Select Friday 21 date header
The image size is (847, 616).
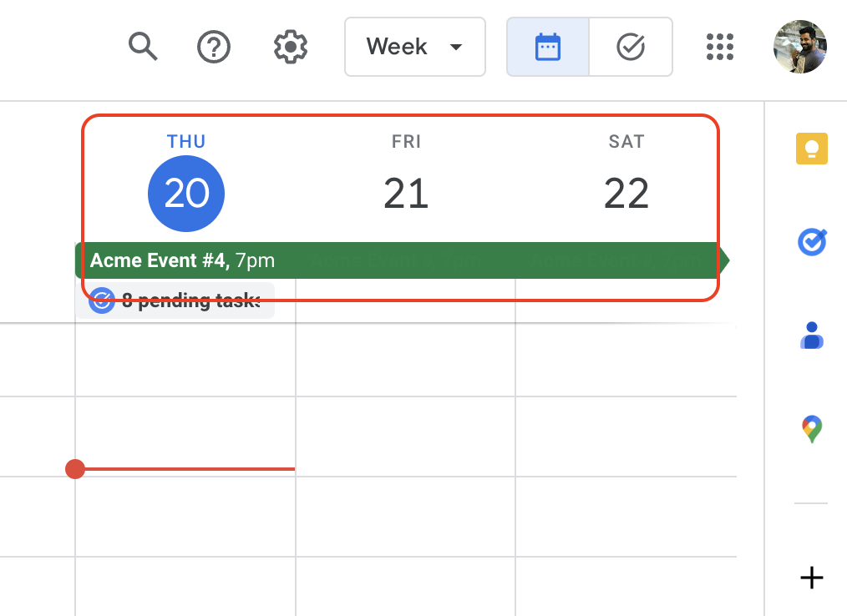pos(406,193)
